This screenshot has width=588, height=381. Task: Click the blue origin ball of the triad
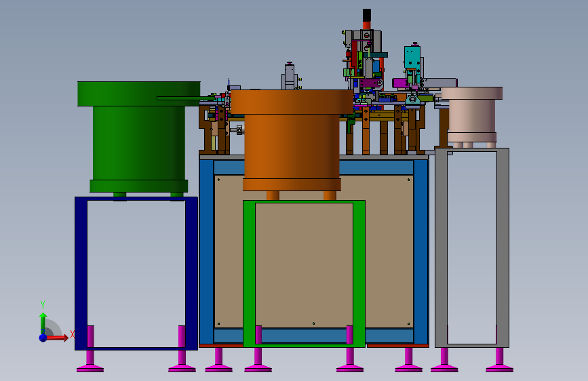43,338
